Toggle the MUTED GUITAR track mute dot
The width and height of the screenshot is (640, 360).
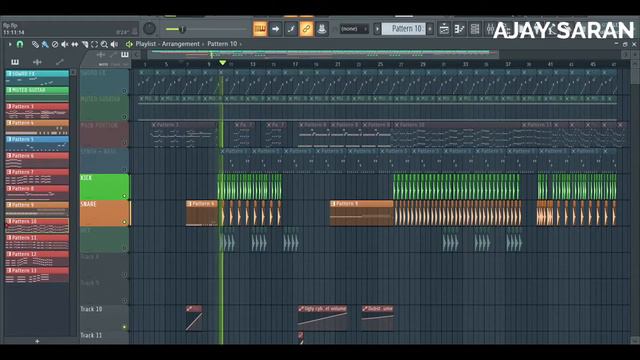pos(124,117)
